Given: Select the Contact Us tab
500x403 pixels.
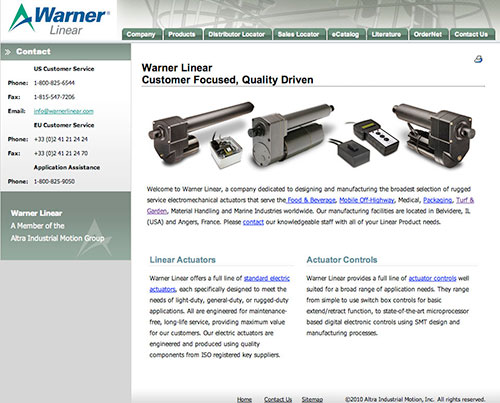Looking at the screenshot, I should pos(472,34).
